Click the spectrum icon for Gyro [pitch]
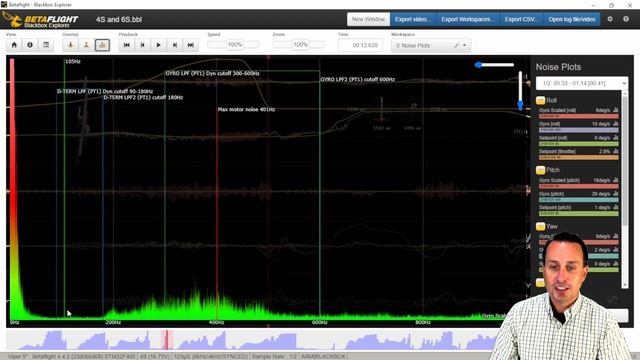Viewport: 640px width, 360px height. [616, 194]
